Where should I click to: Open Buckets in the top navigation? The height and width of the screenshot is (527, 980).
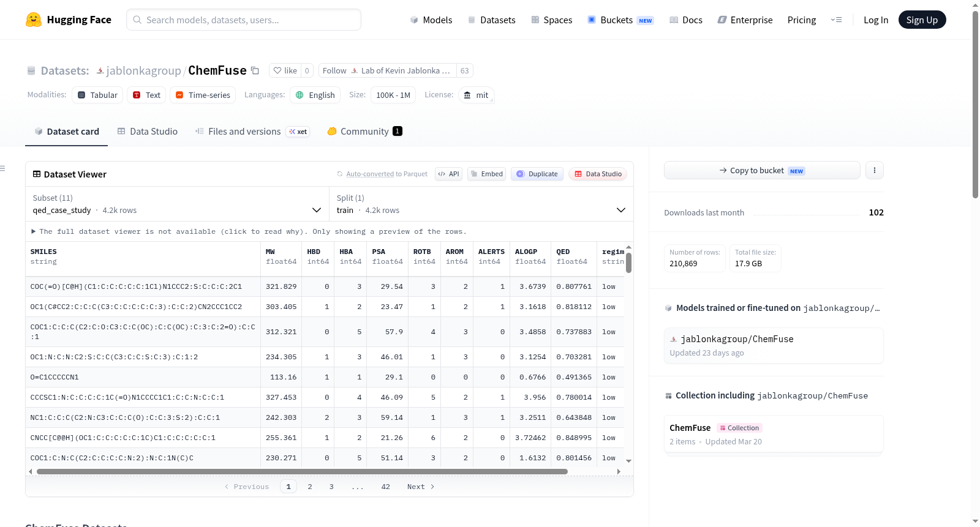(620, 20)
